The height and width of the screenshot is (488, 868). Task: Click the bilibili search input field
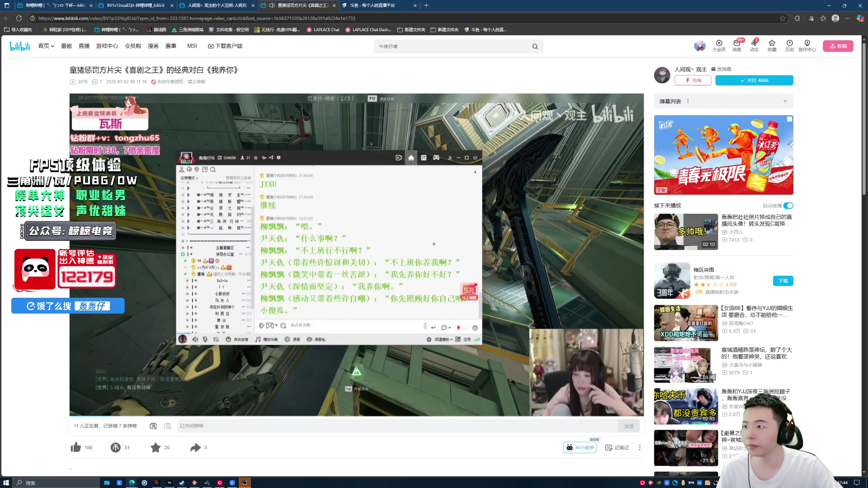click(x=453, y=47)
